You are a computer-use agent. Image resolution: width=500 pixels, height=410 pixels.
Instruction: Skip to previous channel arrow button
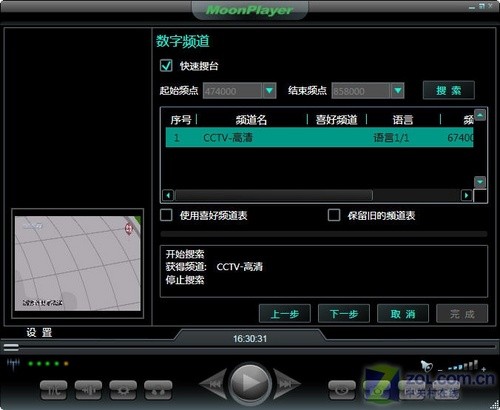pyautogui.click(x=213, y=384)
